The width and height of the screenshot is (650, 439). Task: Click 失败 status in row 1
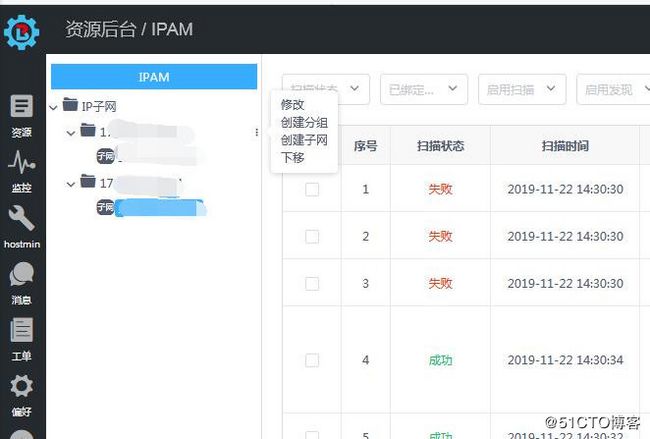tap(441, 189)
